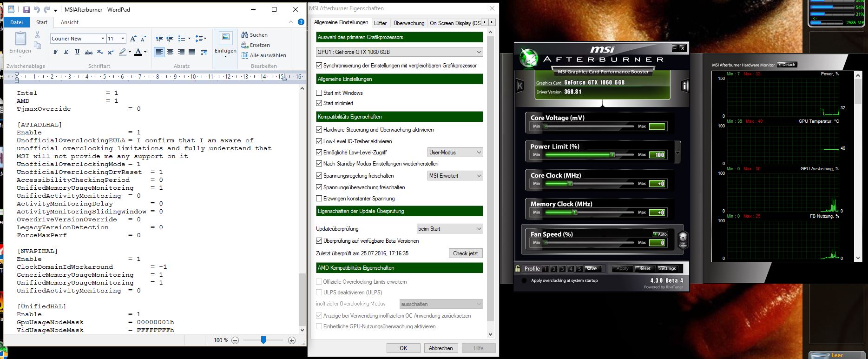The image size is (868, 359).
Task: Confirm settings with OK button
Action: (x=403, y=348)
